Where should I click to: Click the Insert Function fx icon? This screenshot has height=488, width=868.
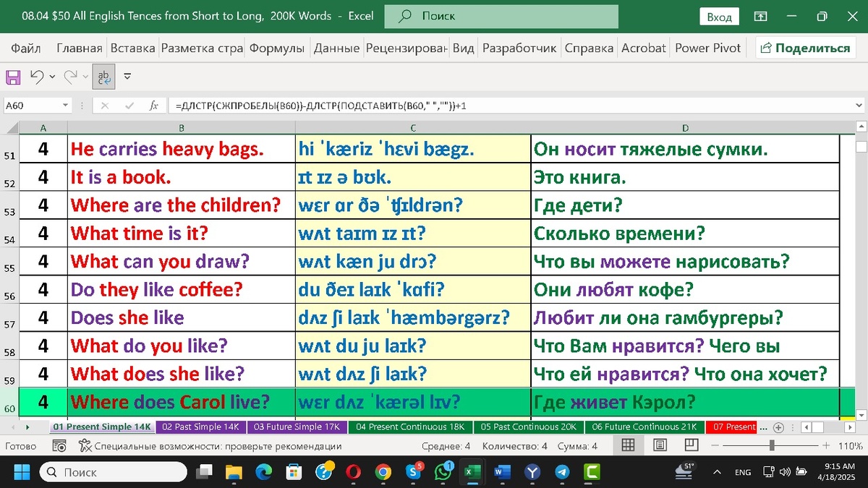coord(153,106)
